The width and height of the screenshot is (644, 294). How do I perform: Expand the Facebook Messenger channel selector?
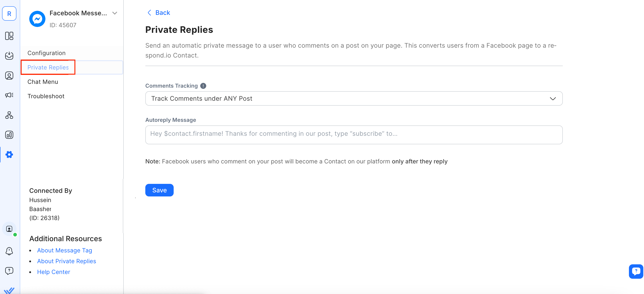(115, 13)
